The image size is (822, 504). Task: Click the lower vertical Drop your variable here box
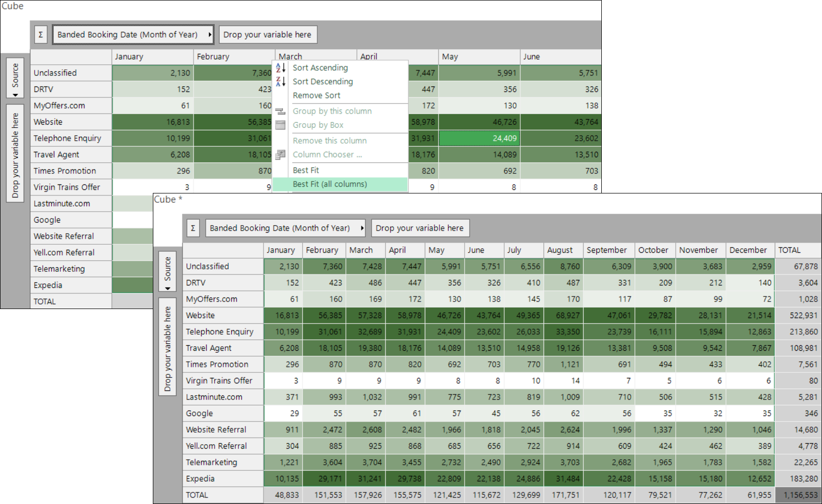tap(167, 347)
